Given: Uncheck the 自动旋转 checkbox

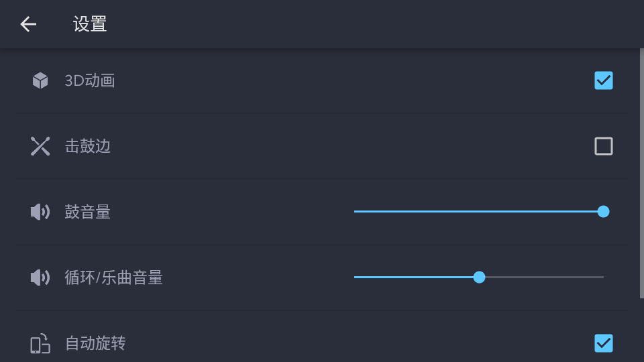Looking at the screenshot, I should click(x=604, y=343).
